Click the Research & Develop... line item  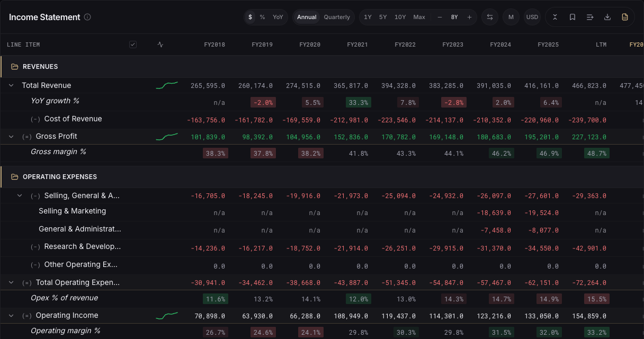click(83, 247)
